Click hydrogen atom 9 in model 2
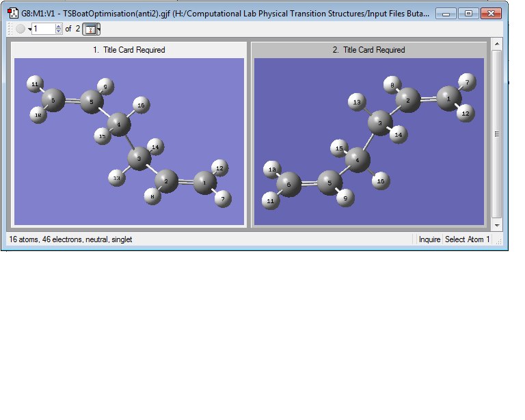Image resolution: width=525 pixels, height=420 pixels. point(345,198)
